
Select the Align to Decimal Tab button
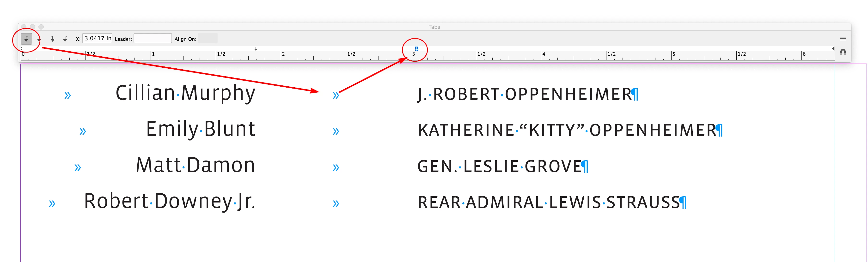(x=65, y=39)
